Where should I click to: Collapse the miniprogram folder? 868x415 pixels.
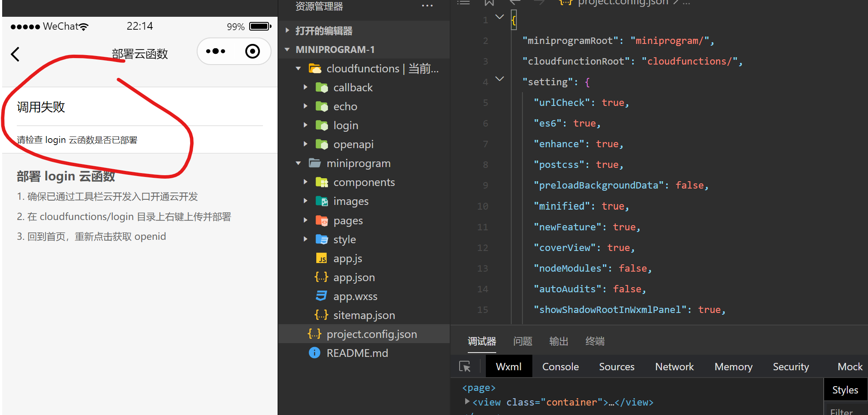pyautogui.click(x=298, y=163)
